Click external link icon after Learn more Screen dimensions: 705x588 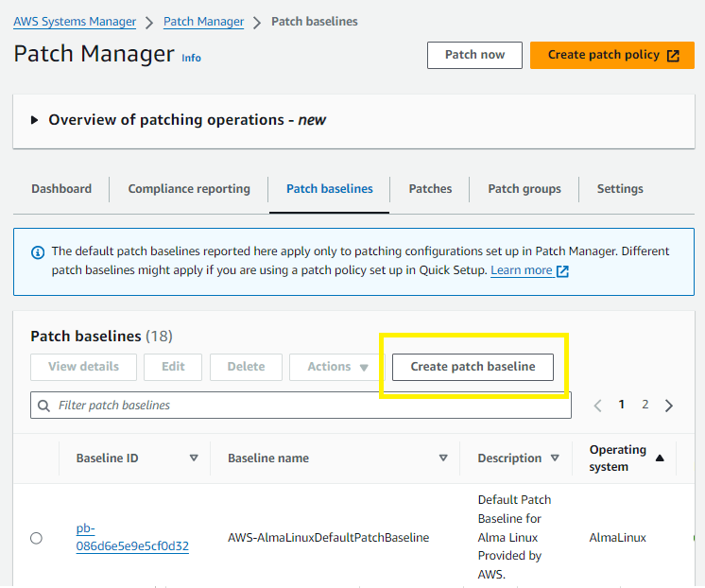click(562, 270)
